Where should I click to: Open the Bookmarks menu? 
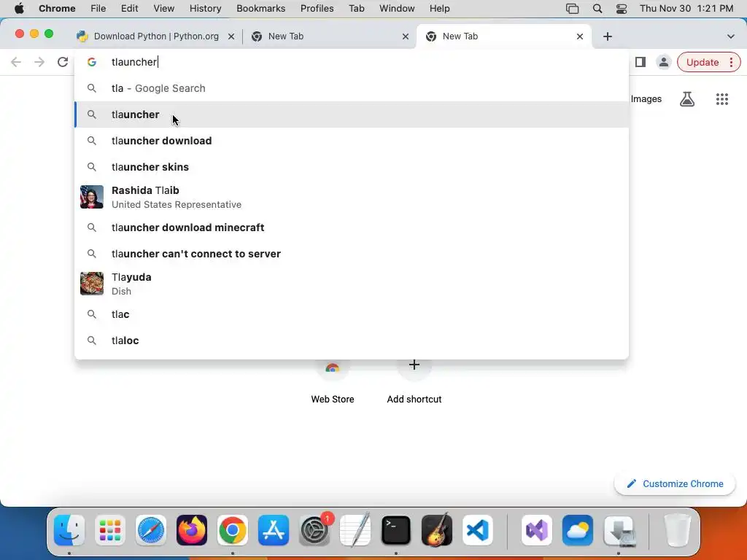pos(260,9)
